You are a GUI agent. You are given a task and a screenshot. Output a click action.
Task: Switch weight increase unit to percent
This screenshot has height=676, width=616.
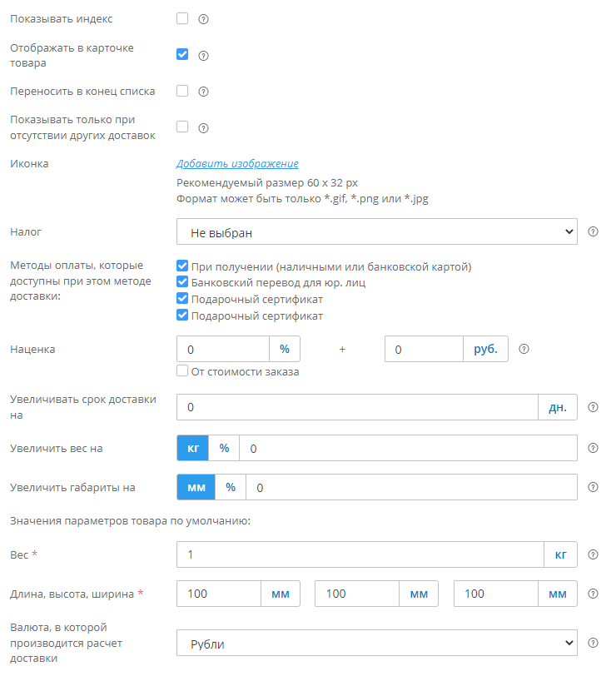224,448
